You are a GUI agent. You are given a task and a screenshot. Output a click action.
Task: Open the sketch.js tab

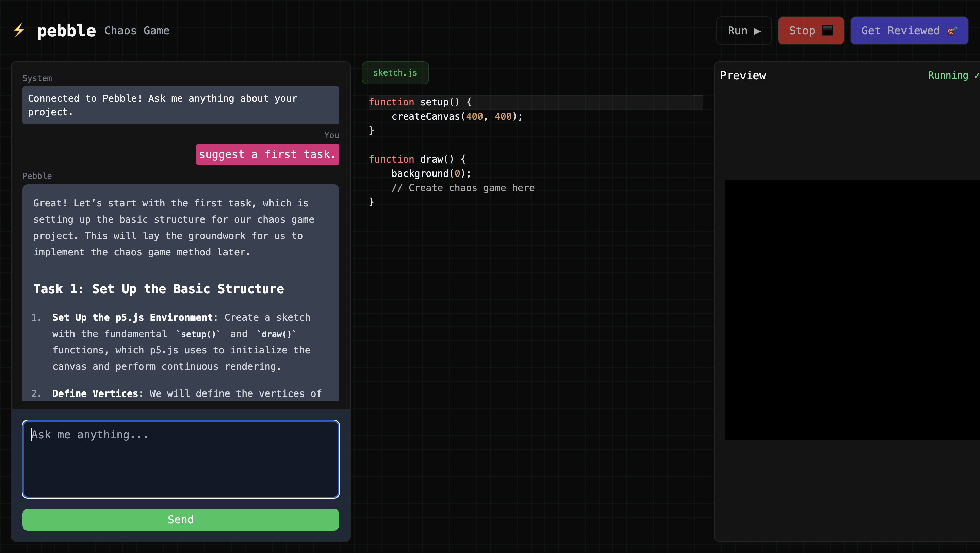[395, 73]
